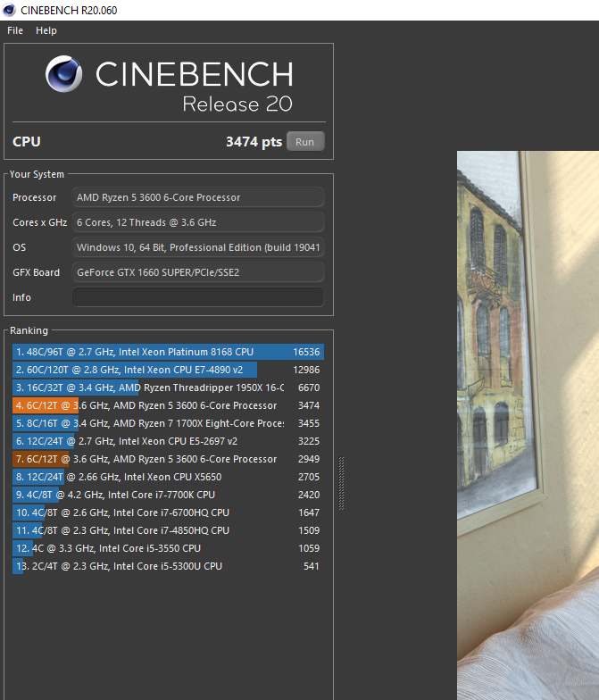The image size is (599, 700).
Task: Click the Processor name field
Action: 198,196
